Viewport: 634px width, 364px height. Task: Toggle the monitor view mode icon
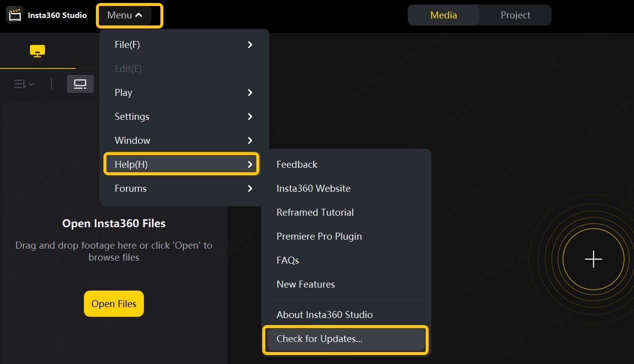(80, 84)
